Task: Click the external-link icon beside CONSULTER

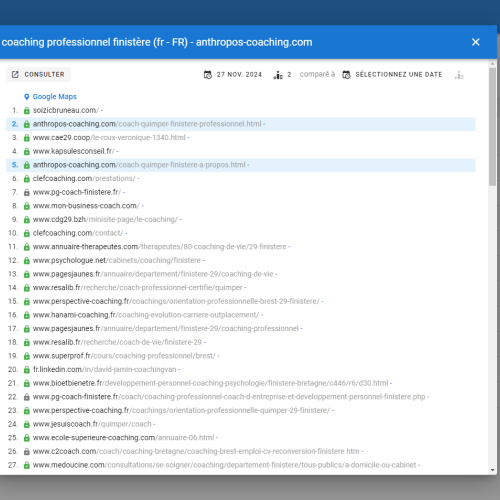Action: point(15,74)
